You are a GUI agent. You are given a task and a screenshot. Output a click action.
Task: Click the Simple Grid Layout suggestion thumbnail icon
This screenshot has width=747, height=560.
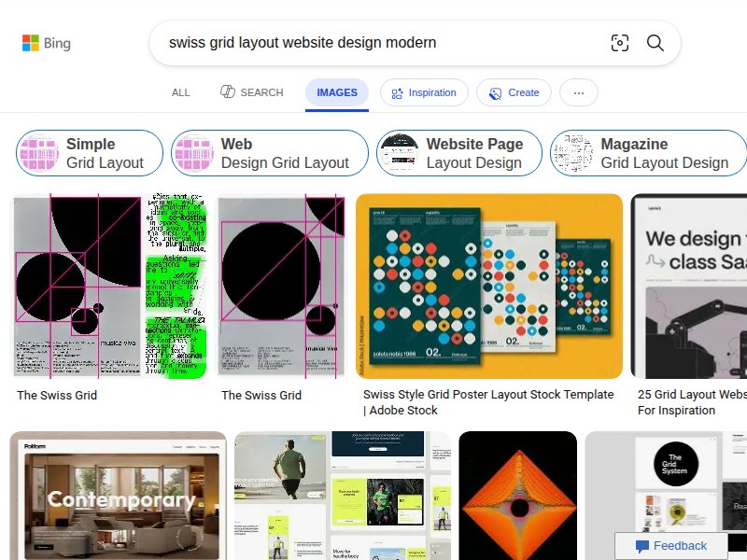point(38,152)
